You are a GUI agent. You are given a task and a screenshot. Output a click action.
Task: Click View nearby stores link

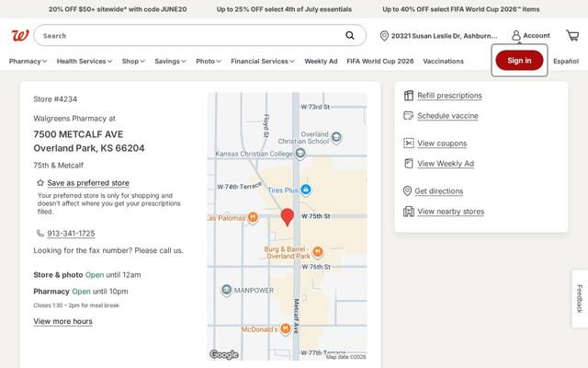click(451, 212)
